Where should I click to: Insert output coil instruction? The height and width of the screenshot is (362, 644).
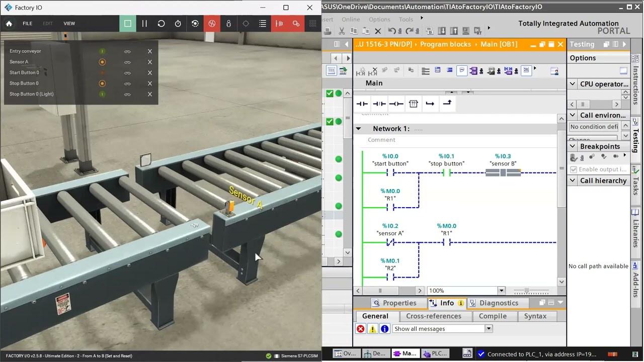(x=396, y=104)
